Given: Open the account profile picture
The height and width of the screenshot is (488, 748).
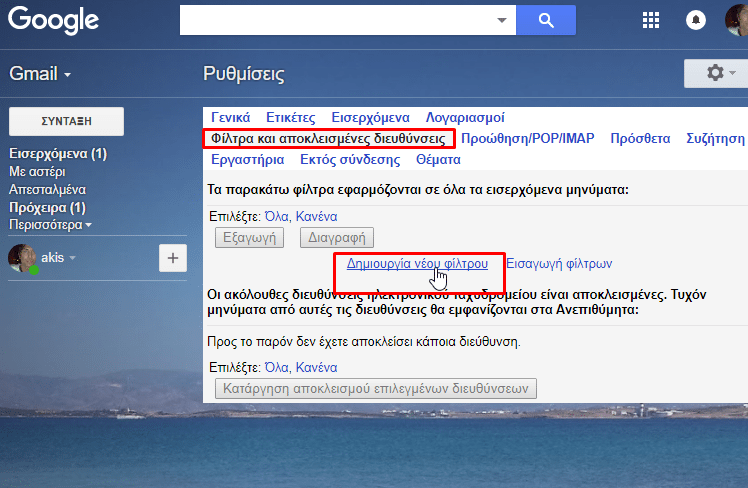Looking at the screenshot, I should [x=737, y=20].
